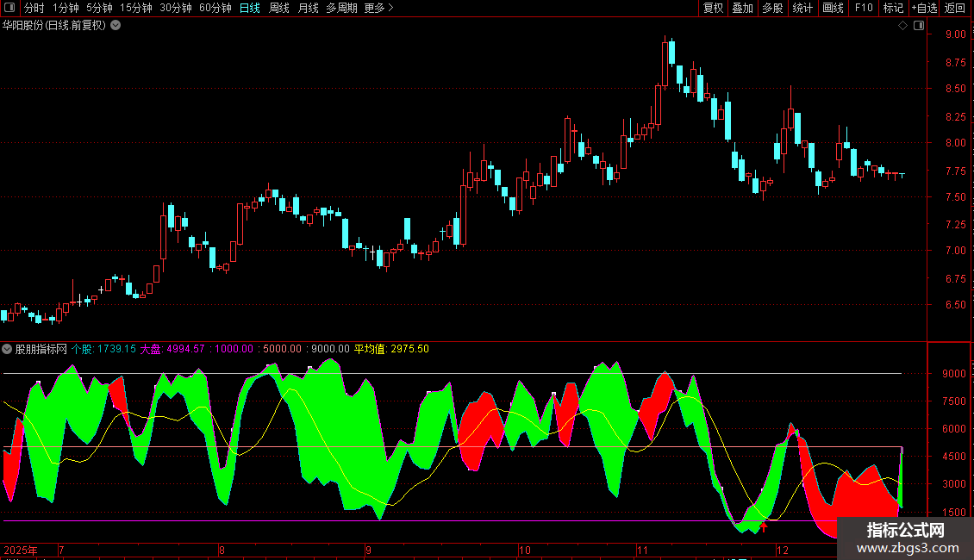Click the 7.50 price axis label
This screenshot has width=974, height=560.
tap(955, 196)
